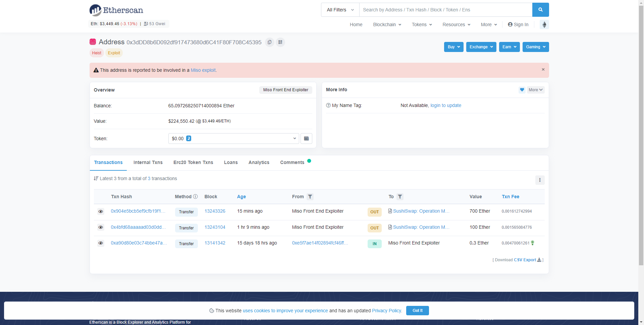
Task: Expand the All Filters dropdown
Action: tap(340, 10)
